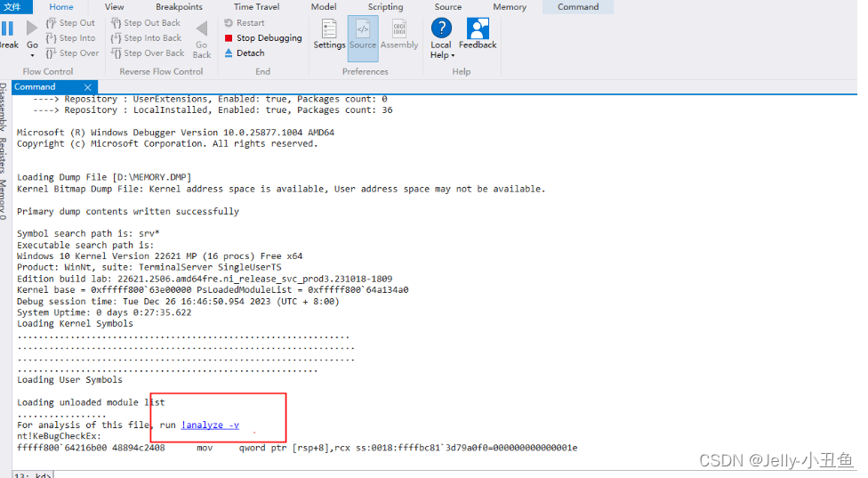Detach the debugger
The width and height of the screenshot is (868, 478).
(x=244, y=53)
